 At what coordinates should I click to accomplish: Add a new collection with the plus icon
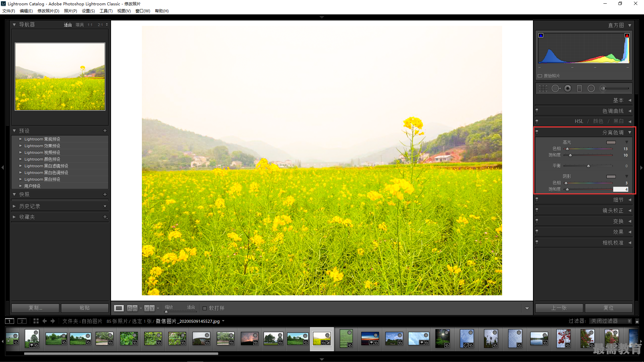(x=105, y=217)
